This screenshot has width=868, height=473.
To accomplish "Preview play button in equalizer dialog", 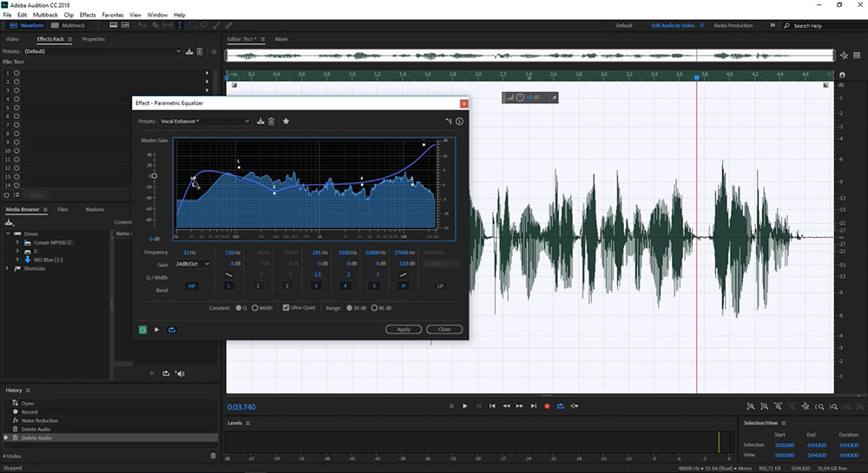I will pyautogui.click(x=156, y=330).
